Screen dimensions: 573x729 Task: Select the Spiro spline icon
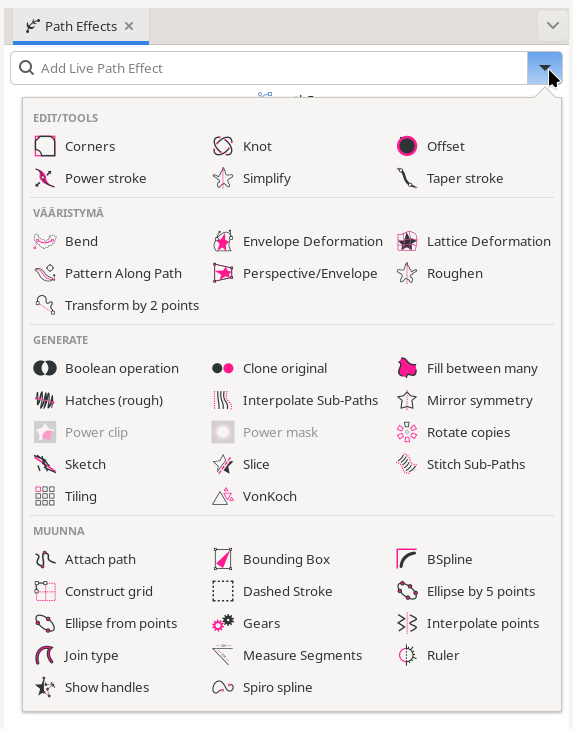point(223,688)
